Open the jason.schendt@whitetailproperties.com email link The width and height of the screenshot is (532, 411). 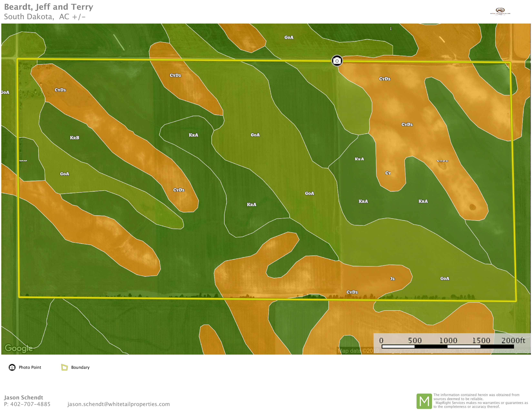119,404
